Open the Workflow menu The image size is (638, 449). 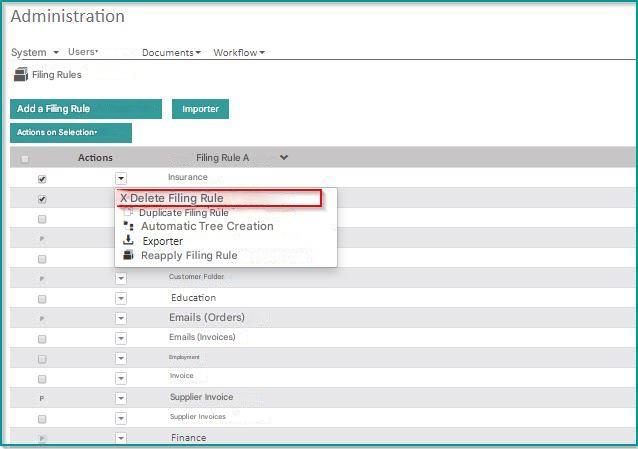pyautogui.click(x=239, y=53)
